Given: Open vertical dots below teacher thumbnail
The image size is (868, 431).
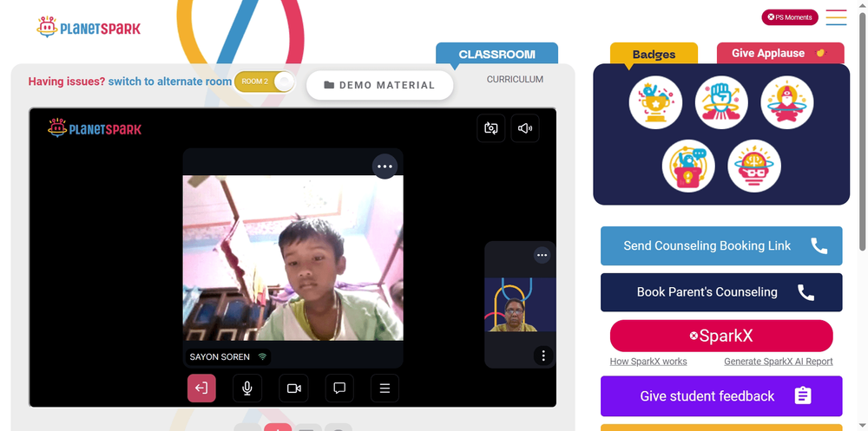Looking at the screenshot, I should click(543, 356).
